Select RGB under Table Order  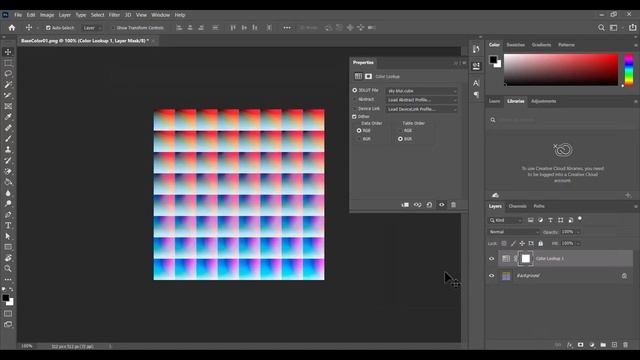point(400,131)
